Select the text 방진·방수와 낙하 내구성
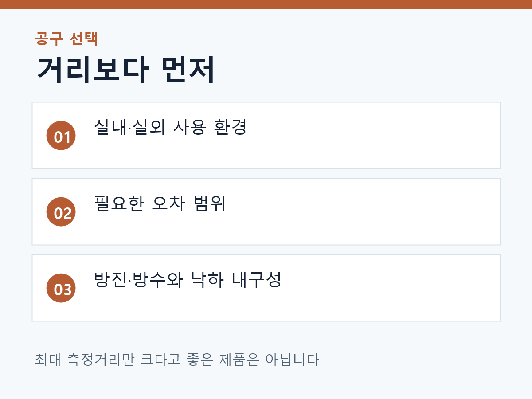The height and width of the screenshot is (399, 532). (x=188, y=280)
